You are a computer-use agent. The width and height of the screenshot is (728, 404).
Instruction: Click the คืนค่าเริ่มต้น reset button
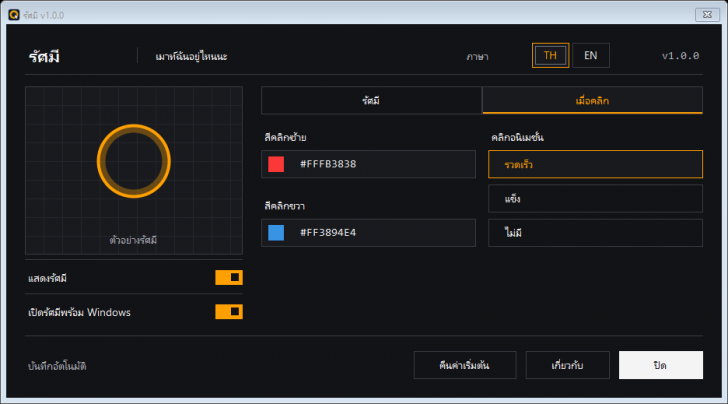click(x=465, y=365)
